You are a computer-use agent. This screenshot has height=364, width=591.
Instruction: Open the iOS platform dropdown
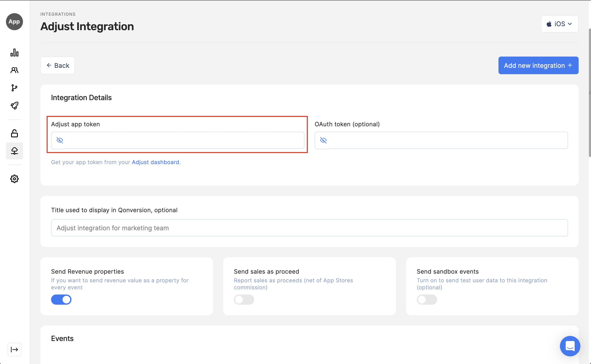tap(560, 24)
